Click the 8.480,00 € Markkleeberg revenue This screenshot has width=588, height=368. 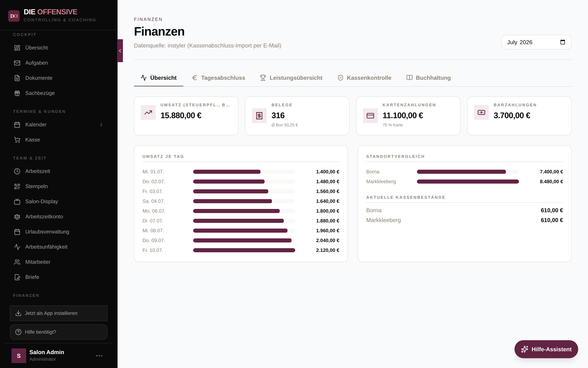(x=551, y=182)
